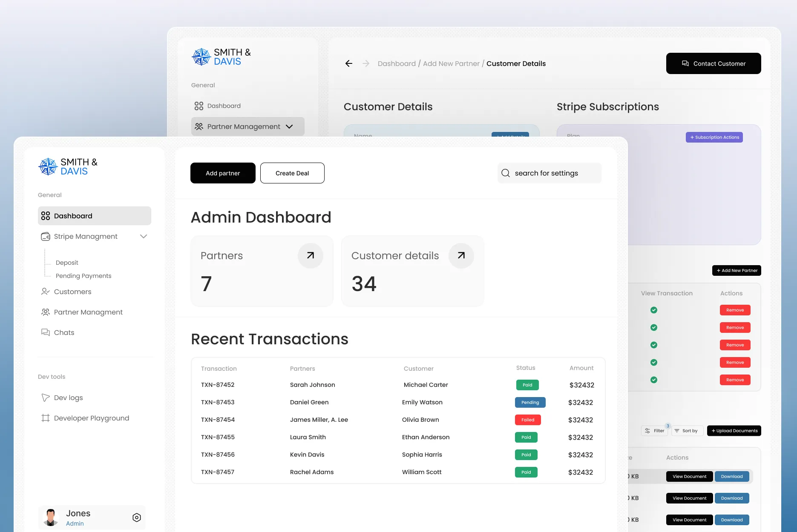The height and width of the screenshot is (532, 797).
Task: Open Partners card arrow icon
Action: 311,255
